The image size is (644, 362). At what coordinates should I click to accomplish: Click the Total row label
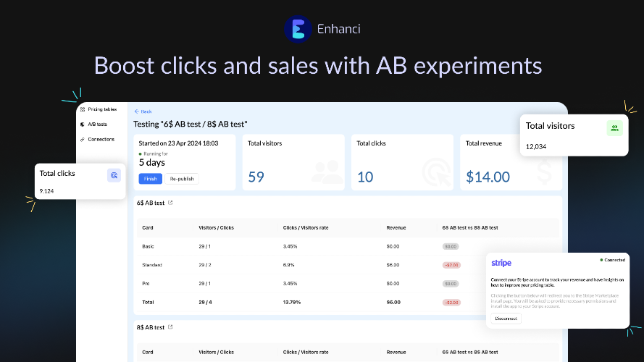point(148,302)
